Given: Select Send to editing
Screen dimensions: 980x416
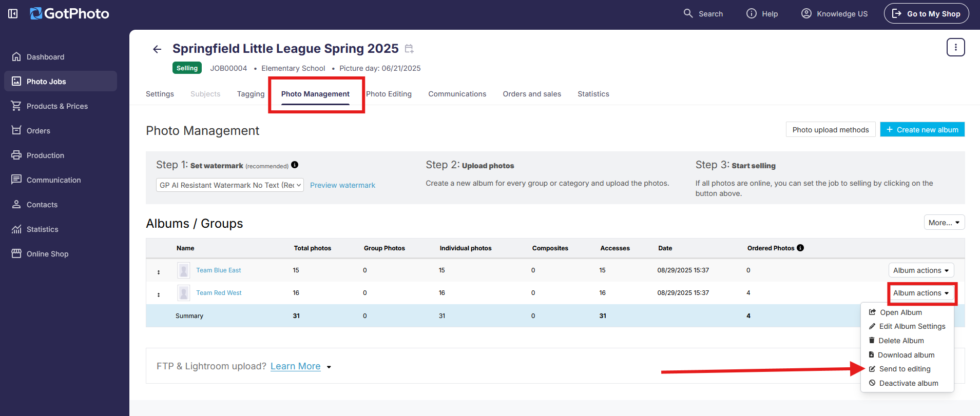Looking at the screenshot, I should (899, 369).
